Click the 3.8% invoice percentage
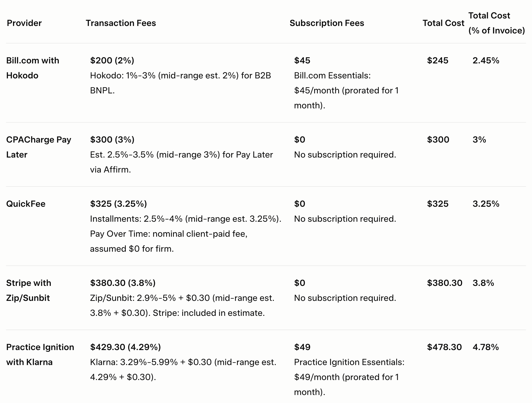Image resolution: width=532 pixels, height=403 pixels. coord(483,283)
